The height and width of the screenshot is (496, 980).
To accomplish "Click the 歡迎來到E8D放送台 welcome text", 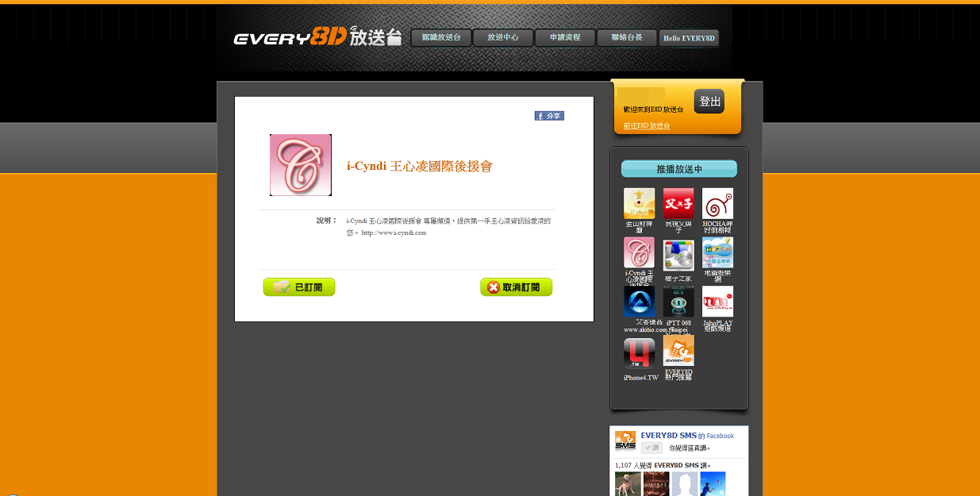I will point(653,110).
